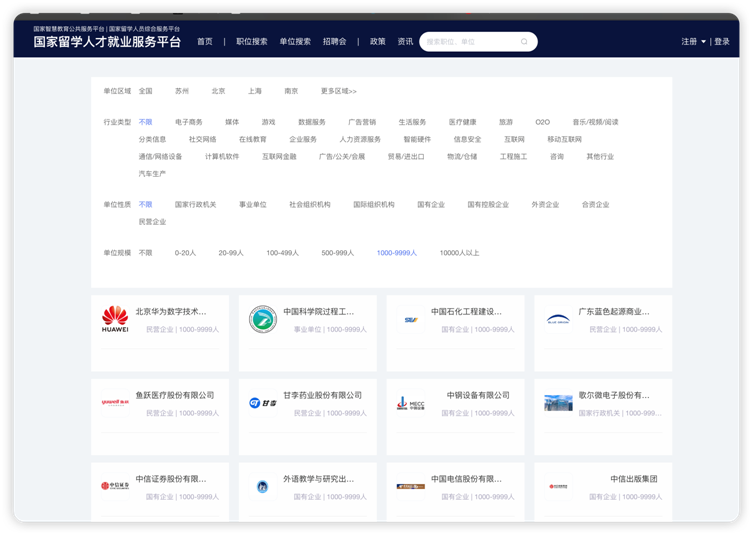This screenshot has height=535, width=752.
Task: Filter by industry 游戏
Action: (x=269, y=122)
